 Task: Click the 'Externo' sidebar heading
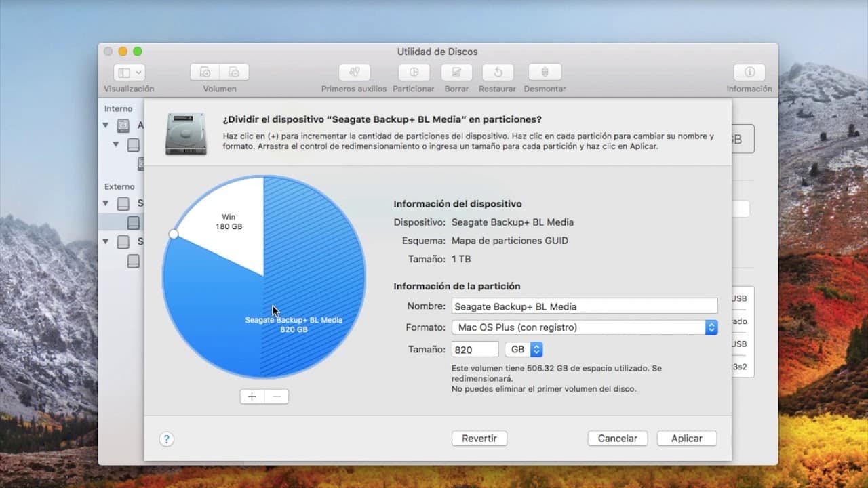[x=119, y=186]
